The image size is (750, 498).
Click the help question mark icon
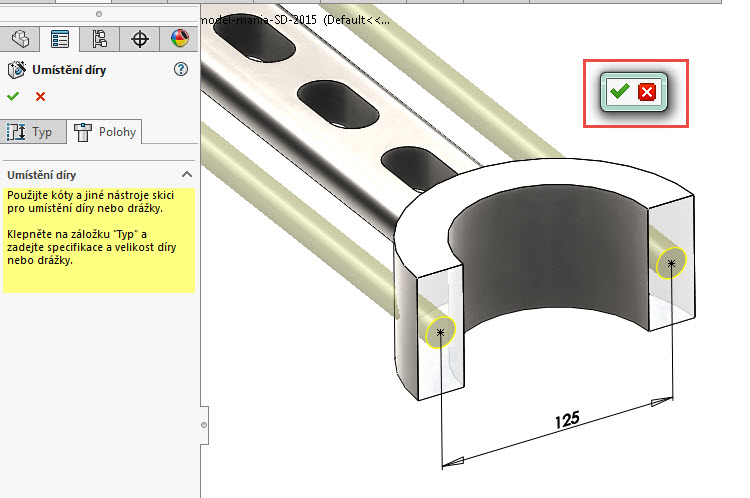pyautogui.click(x=181, y=69)
